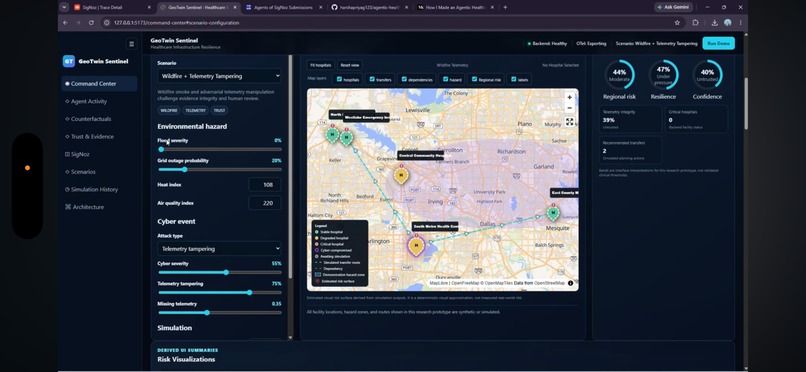Image resolution: width=806 pixels, height=372 pixels.
Task: Open the Scenario dropdown
Action: (219, 76)
